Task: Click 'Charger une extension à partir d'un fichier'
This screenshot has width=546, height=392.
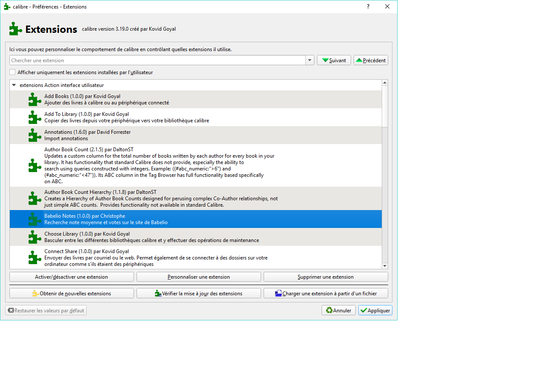Action: point(326,293)
